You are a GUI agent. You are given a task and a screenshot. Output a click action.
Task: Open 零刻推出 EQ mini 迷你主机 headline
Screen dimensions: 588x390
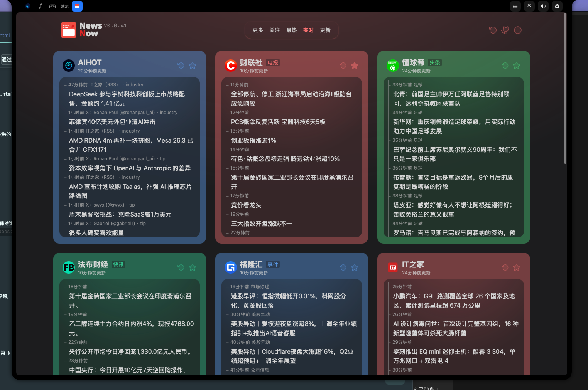click(455, 356)
